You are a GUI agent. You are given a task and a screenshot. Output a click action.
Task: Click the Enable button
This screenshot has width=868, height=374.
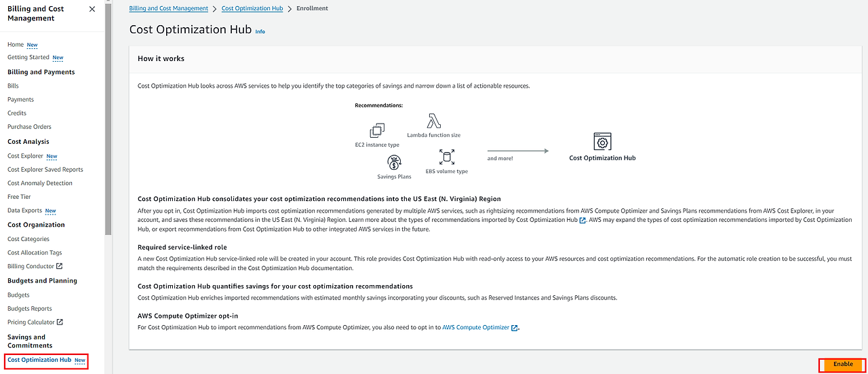pos(843,364)
